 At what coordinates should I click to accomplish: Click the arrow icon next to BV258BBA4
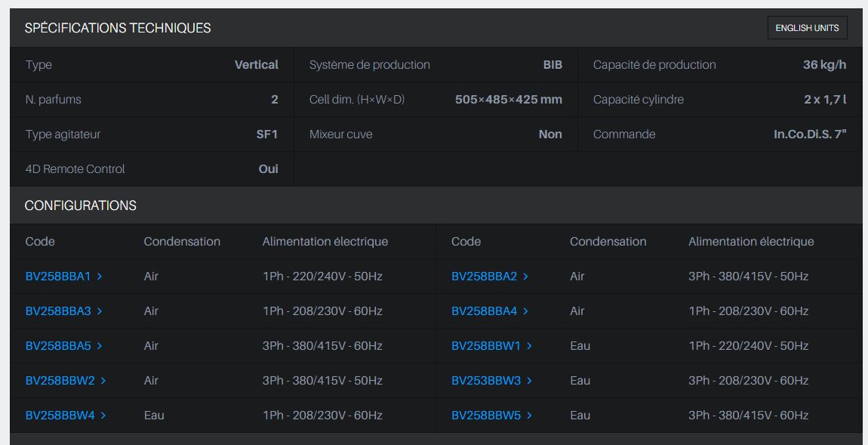pos(525,311)
